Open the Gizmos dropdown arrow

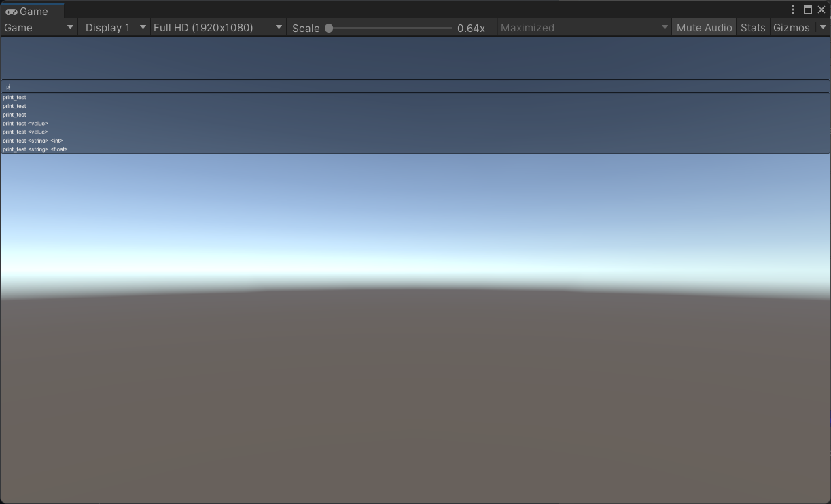(823, 28)
